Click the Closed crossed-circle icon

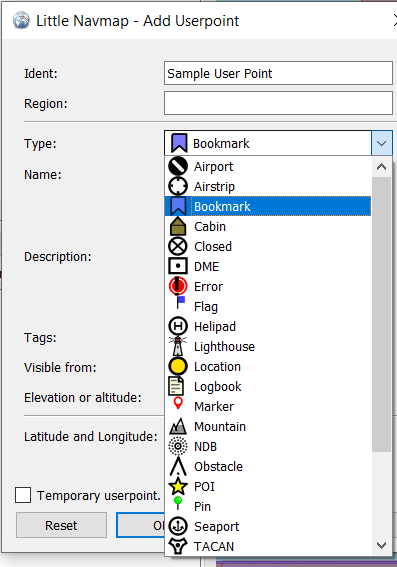178,246
